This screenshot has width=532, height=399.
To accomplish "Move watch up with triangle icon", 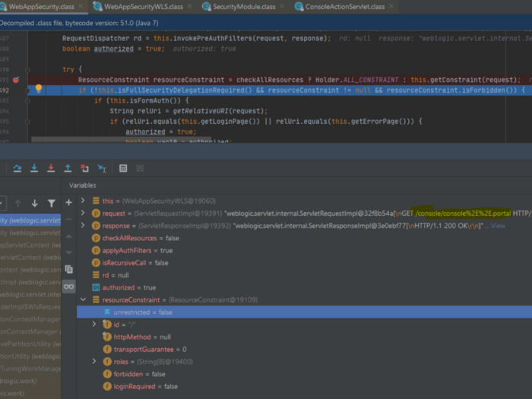I will [x=69, y=236].
